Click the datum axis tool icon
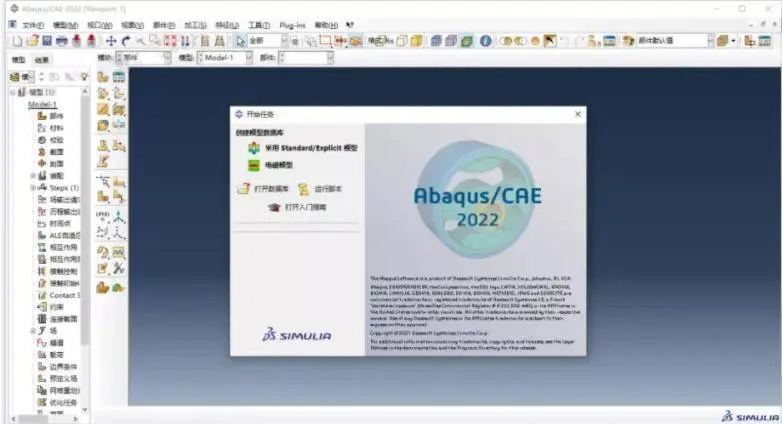 point(119,217)
